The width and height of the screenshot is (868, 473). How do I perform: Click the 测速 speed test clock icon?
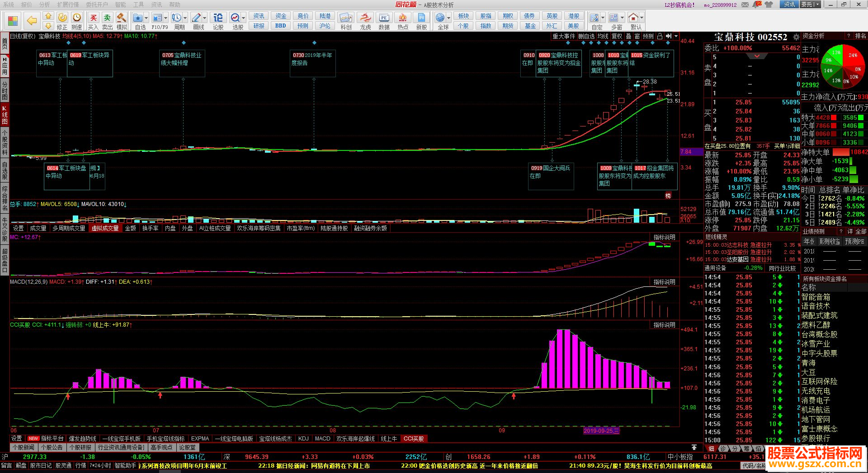tap(77, 18)
